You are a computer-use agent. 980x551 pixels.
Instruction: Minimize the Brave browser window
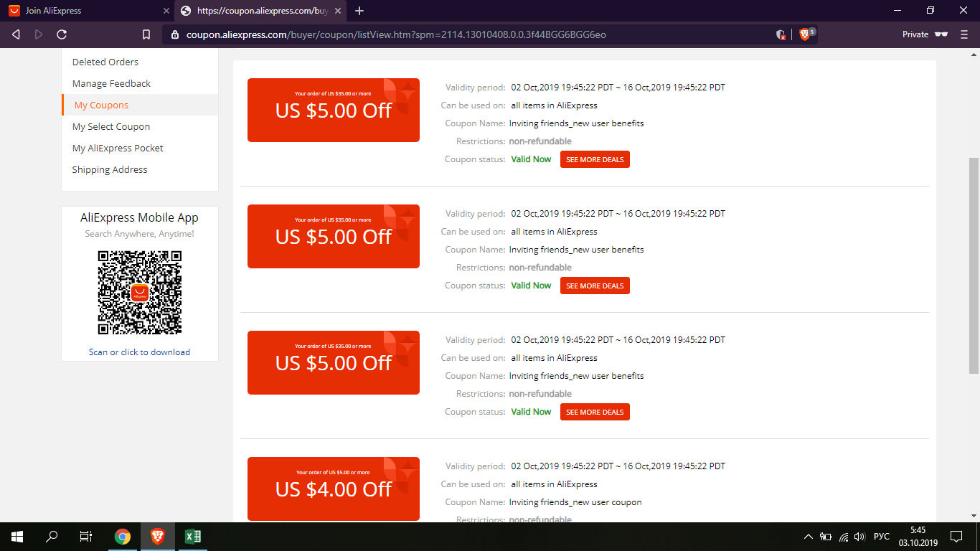[897, 11]
